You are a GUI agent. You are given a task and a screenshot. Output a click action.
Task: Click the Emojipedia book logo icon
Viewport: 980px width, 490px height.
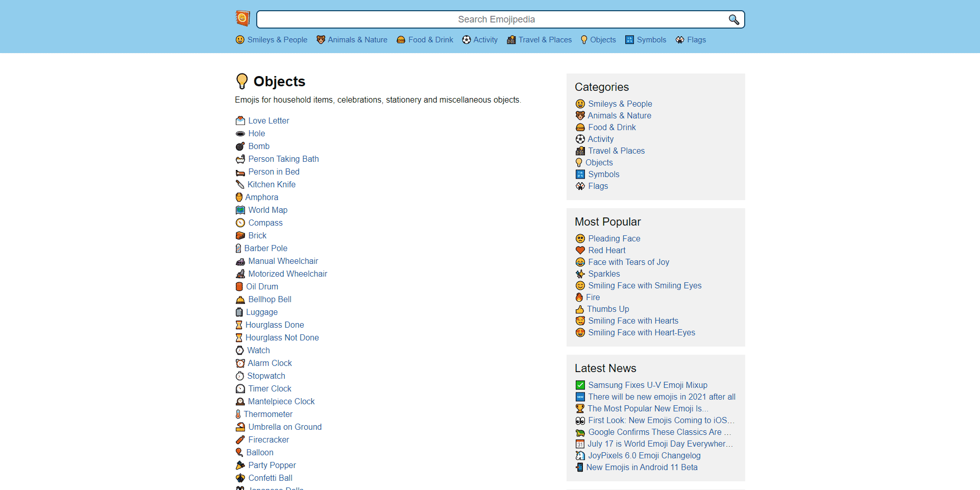(242, 19)
